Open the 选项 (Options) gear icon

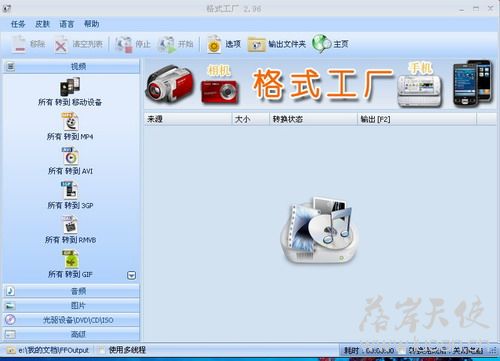point(214,44)
